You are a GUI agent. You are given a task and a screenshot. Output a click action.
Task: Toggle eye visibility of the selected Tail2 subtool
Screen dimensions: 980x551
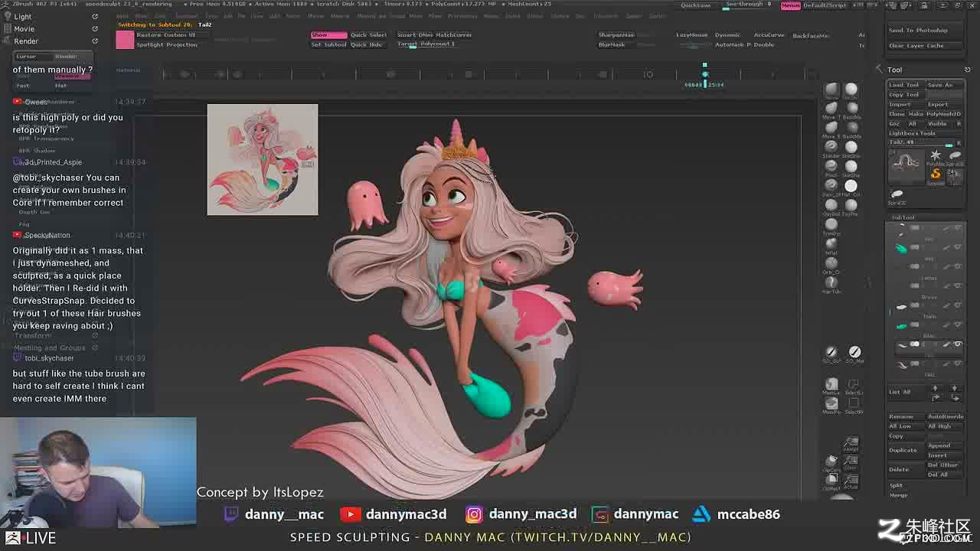[x=958, y=344]
